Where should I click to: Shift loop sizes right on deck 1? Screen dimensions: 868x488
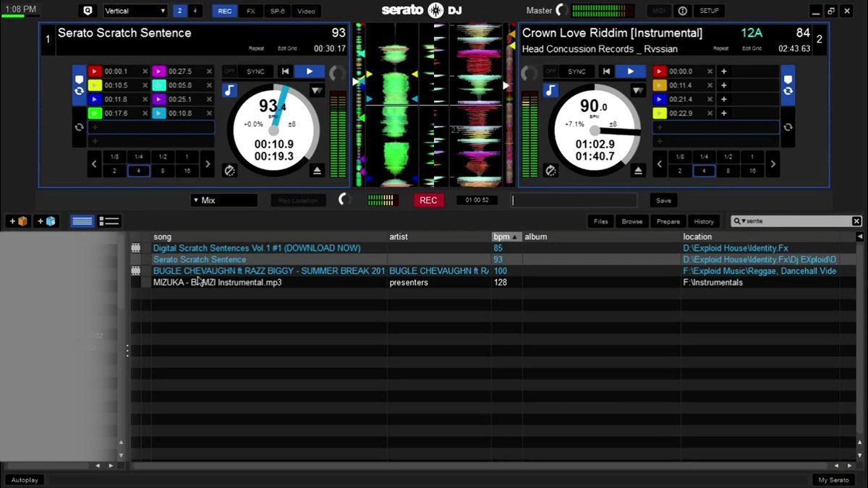208,164
